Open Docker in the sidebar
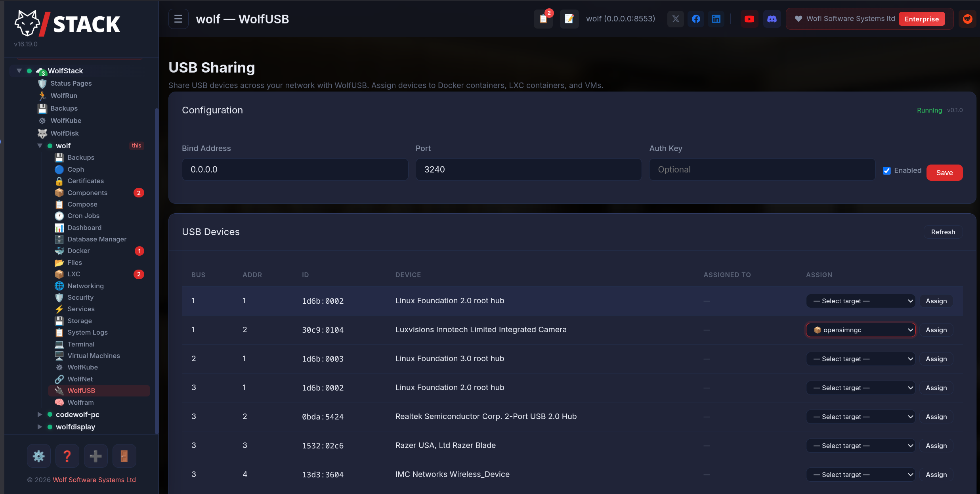The width and height of the screenshot is (980, 494). tap(78, 251)
